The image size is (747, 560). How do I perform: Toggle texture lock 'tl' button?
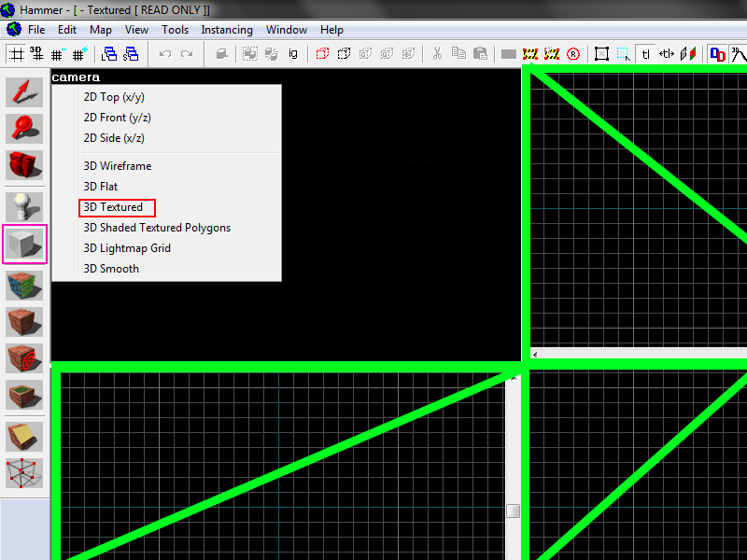[645, 54]
